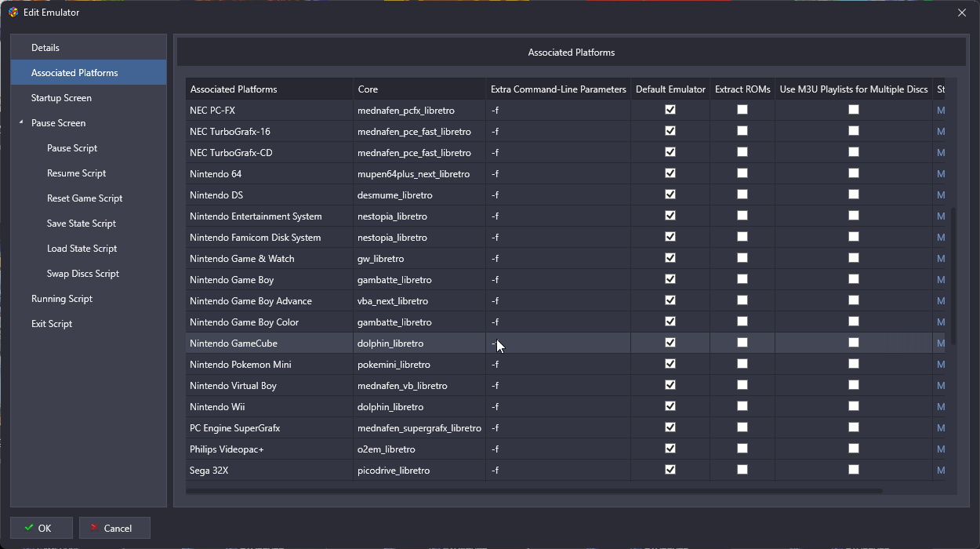This screenshot has height=549, width=980.
Task: Select the Nintendo 64 platform cell
Action: tap(270, 174)
